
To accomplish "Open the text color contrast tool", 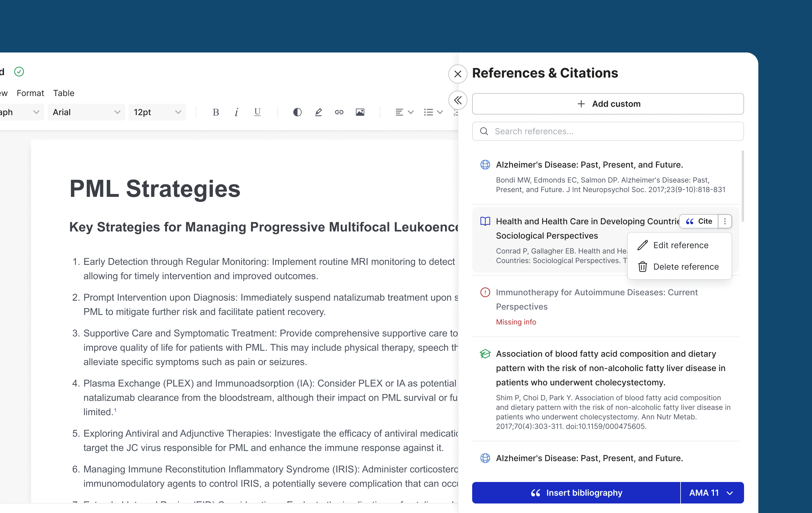I will (297, 112).
